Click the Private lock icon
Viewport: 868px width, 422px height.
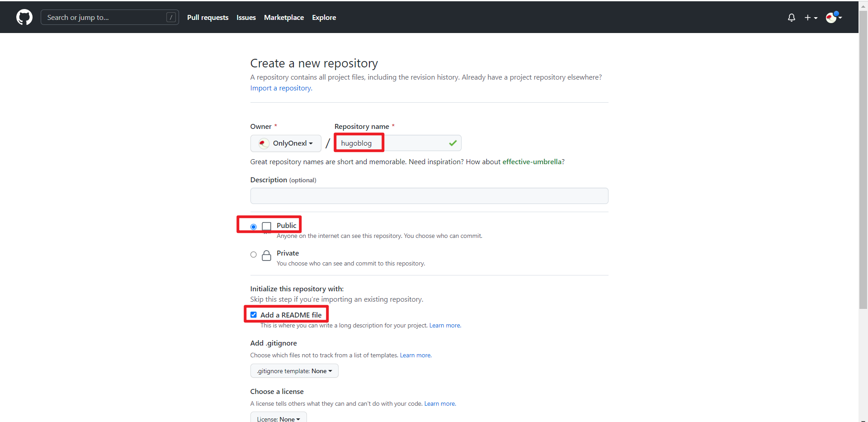pyautogui.click(x=267, y=256)
